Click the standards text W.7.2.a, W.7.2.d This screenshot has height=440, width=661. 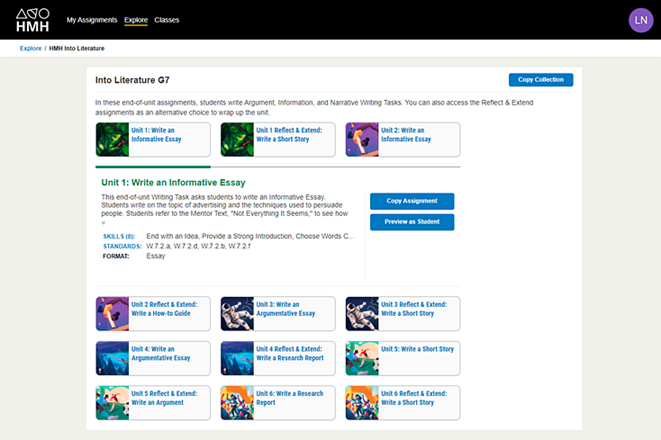click(198, 246)
